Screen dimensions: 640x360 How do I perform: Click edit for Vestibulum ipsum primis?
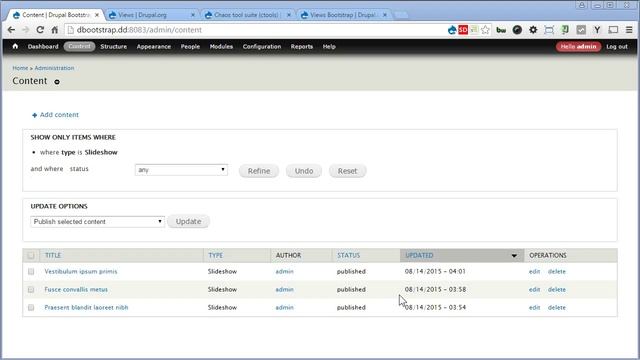tap(534, 271)
